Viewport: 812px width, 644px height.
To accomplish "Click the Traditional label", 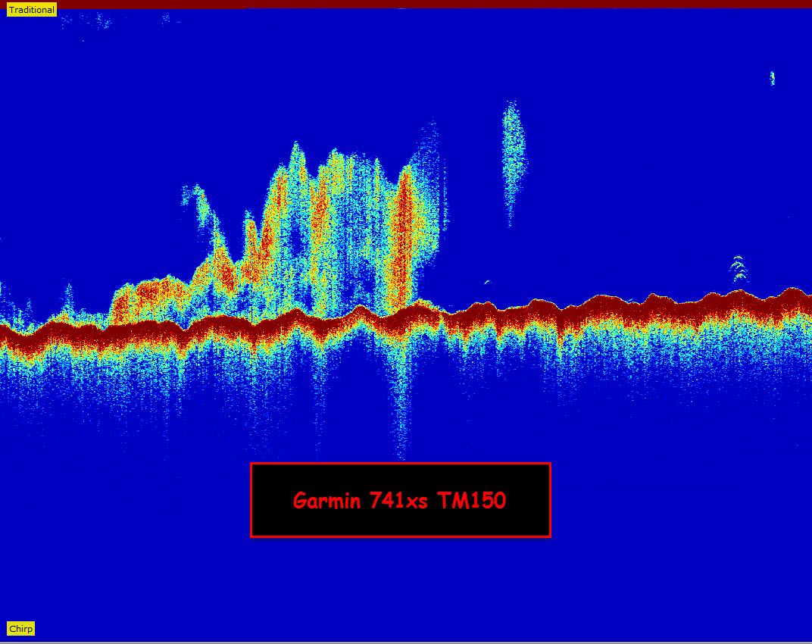I will pyautogui.click(x=32, y=10).
